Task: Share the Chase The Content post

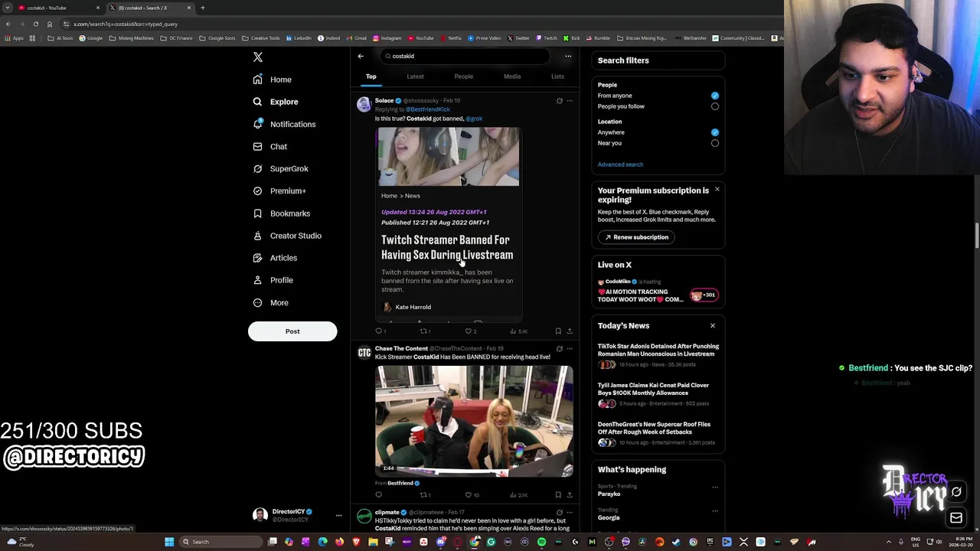Action: tap(570, 495)
